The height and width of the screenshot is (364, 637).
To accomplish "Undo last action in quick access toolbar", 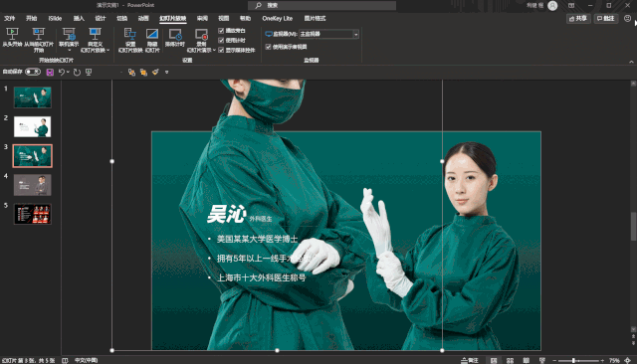I will [62, 73].
